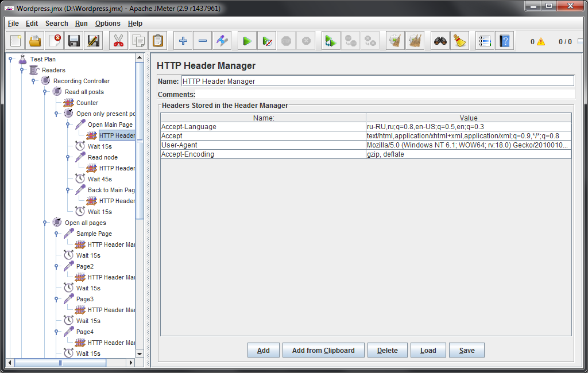
Task: Collapse the Page2 node
Action: click(x=56, y=266)
